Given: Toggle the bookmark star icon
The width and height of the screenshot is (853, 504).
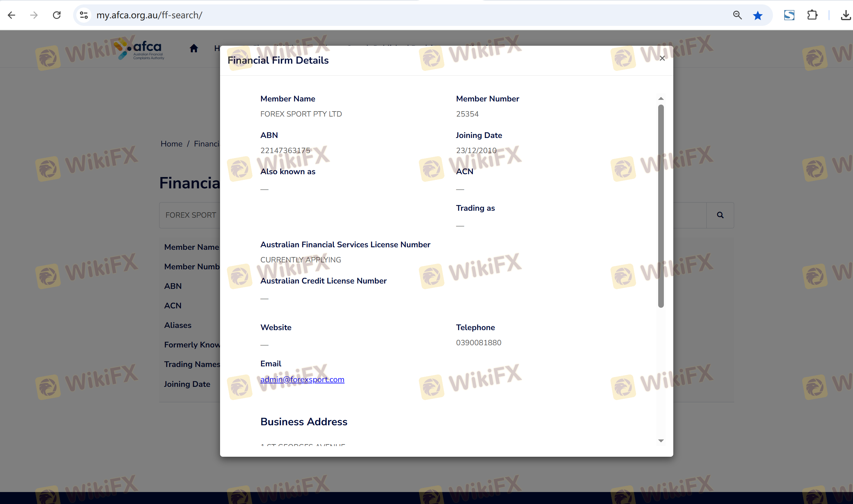Looking at the screenshot, I should click(757, 16).
